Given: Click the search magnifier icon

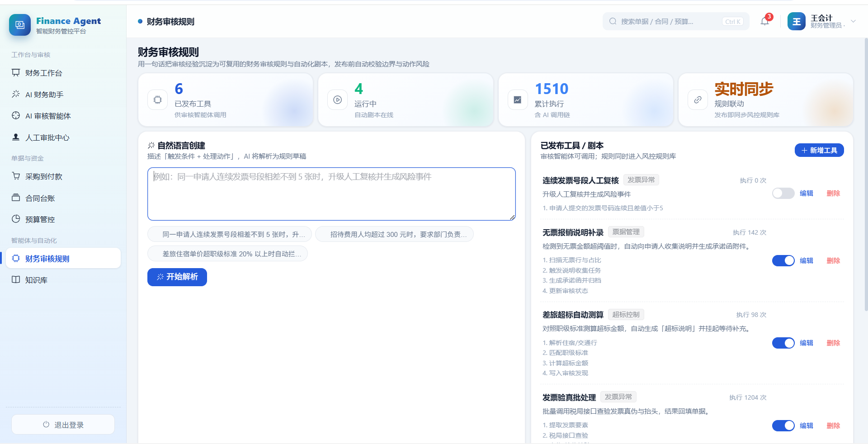Looking at the screenshot, I should point(613,21).
